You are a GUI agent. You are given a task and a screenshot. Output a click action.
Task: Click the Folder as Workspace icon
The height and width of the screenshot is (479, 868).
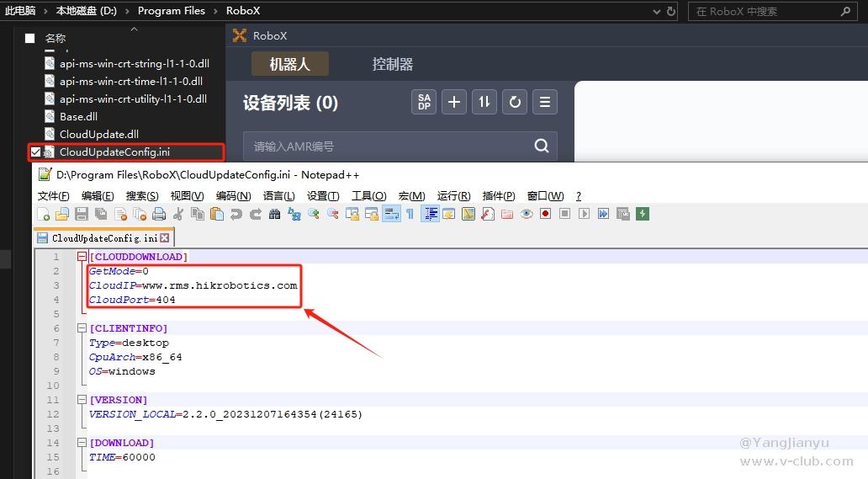coord(507,214)
